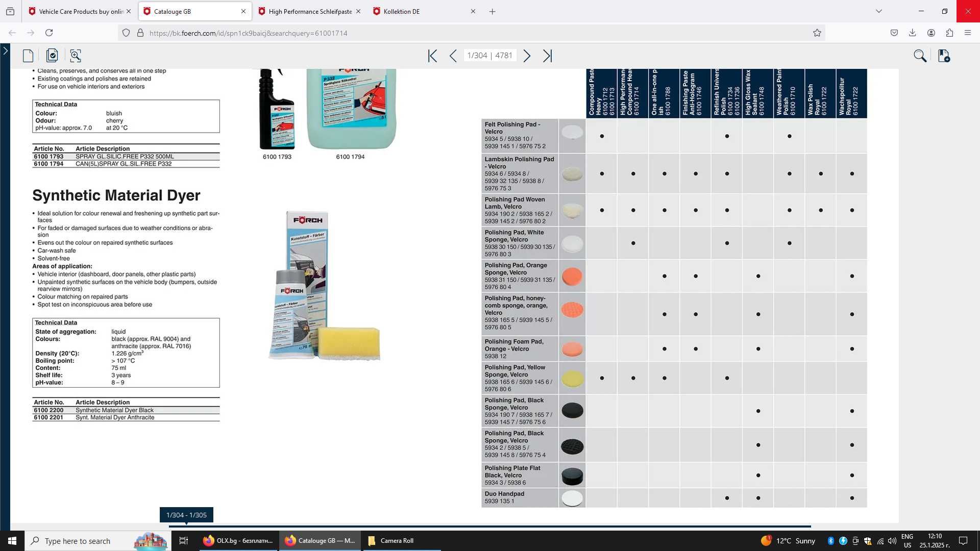The width and height of the screenshot is (980, 551).
Task: Click the Polishing Pad Woven Lamb label
Action: pos(520,210)
